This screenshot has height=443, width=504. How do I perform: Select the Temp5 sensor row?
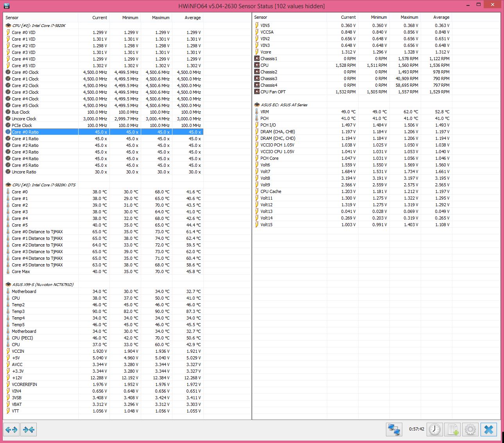(x=104, y=325)
